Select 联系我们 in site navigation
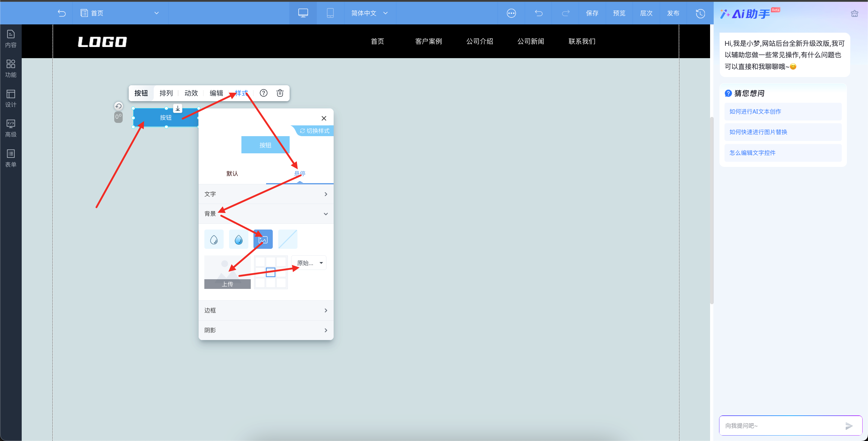868x441 pixels. (x=582, y=41)
